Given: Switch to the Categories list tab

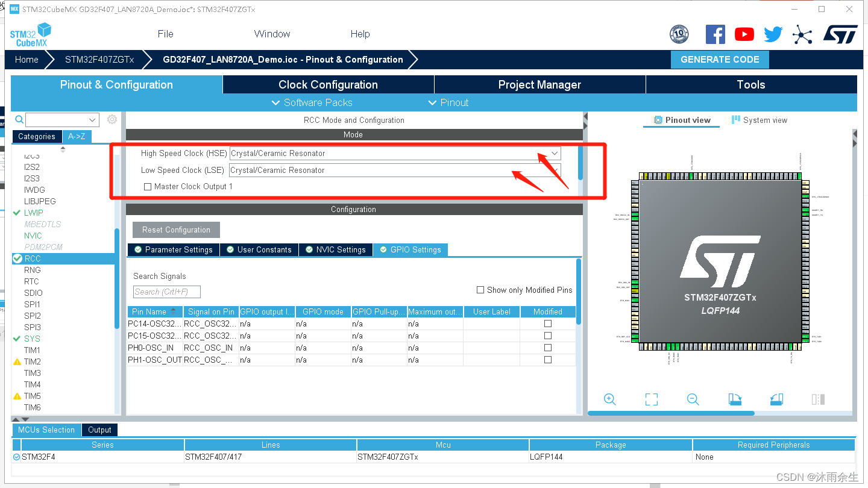Looking at the screenshot, I should point(36,136).
